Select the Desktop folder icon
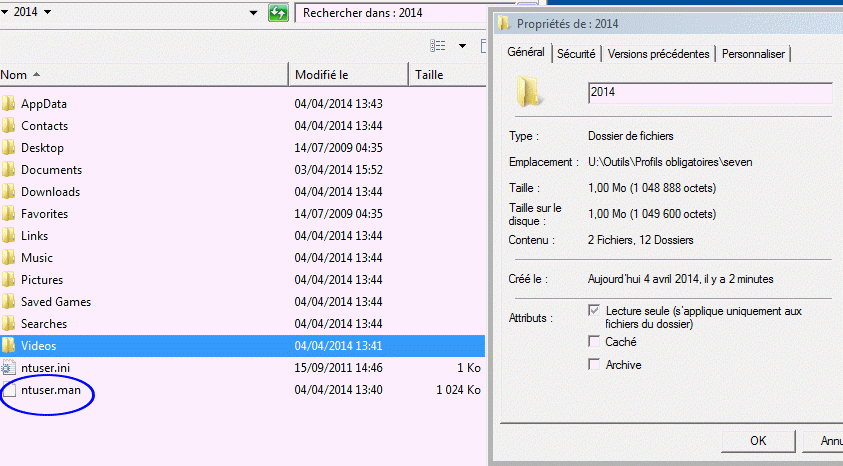The image size is (843, 466). coord(8,147)
